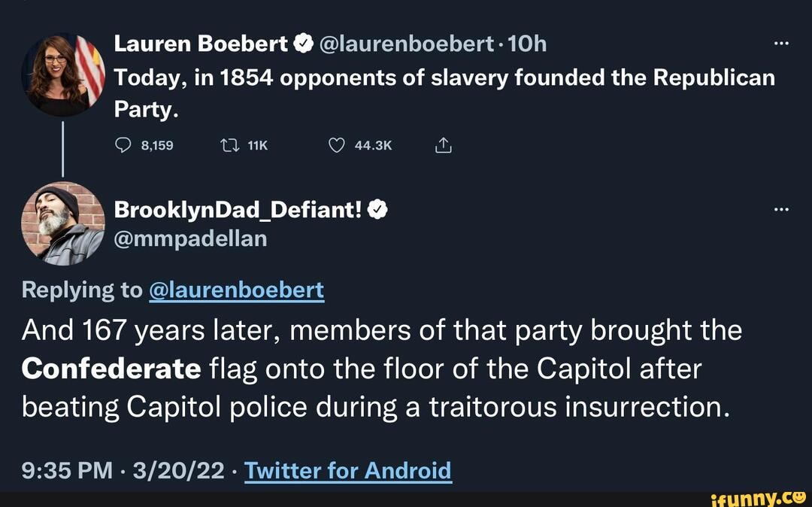Click Lauren Boebert's verified badge
Screen dimensions: 812x507
(x=302, y=45)
